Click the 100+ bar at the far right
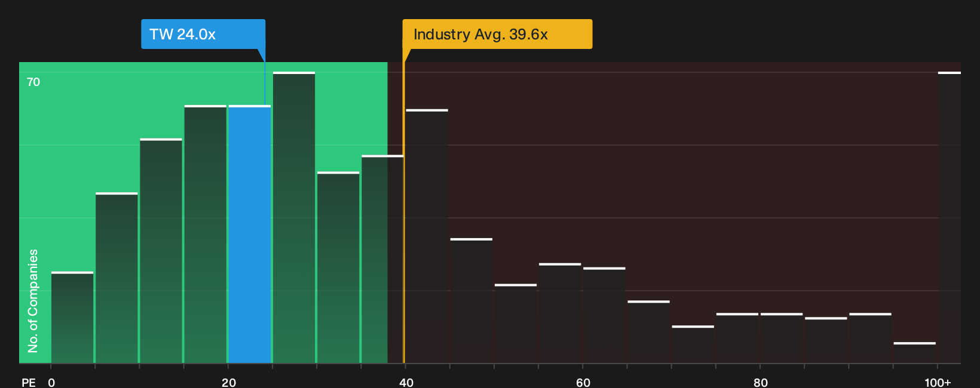980x388 pixels. click(x=950, y=217)
